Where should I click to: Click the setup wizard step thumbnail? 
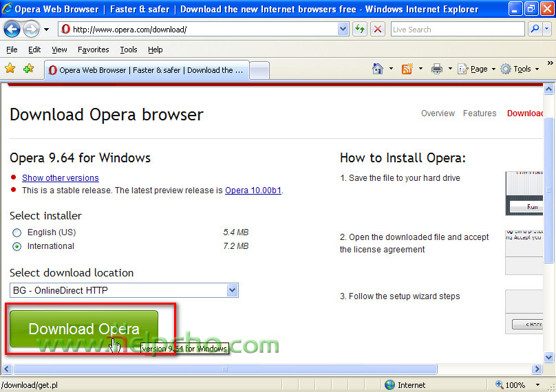[x=524, y=312]
